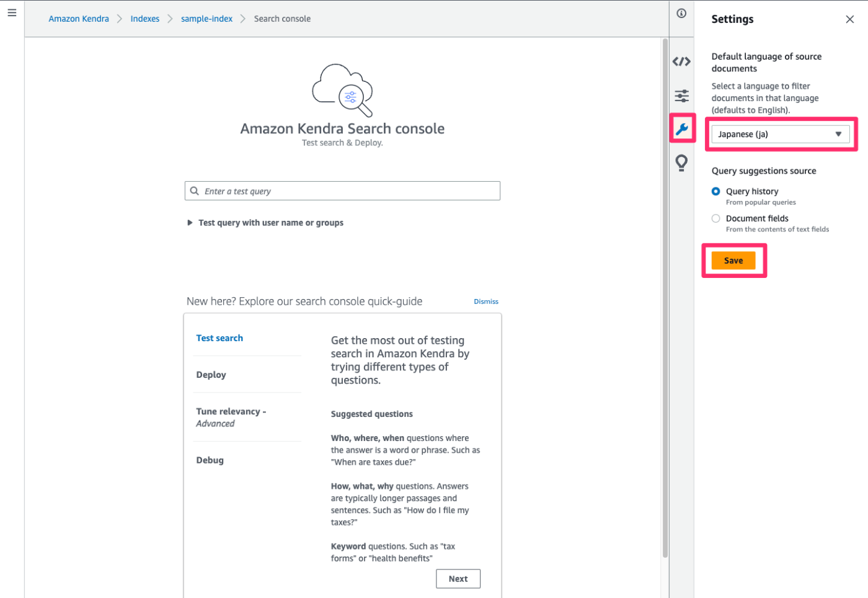This screenshot has width=868, height=598.
Task: Click the Save button
Action: click(x=733, y=261)
